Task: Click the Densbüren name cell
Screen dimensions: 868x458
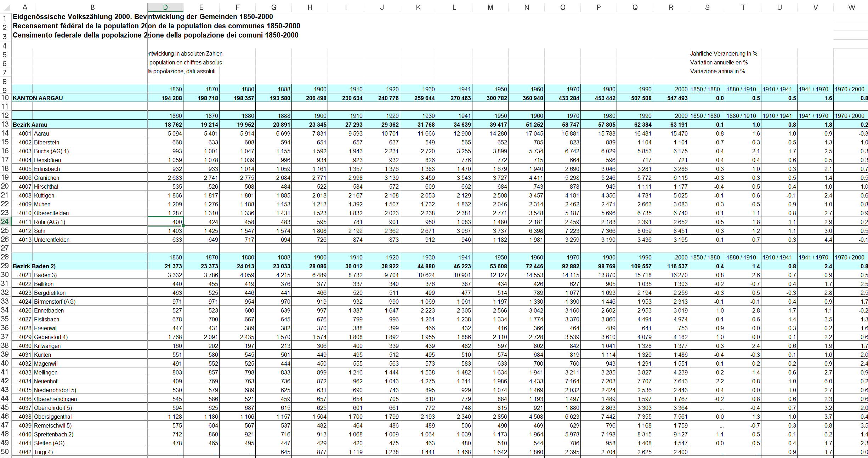Action: pos(90,160)
